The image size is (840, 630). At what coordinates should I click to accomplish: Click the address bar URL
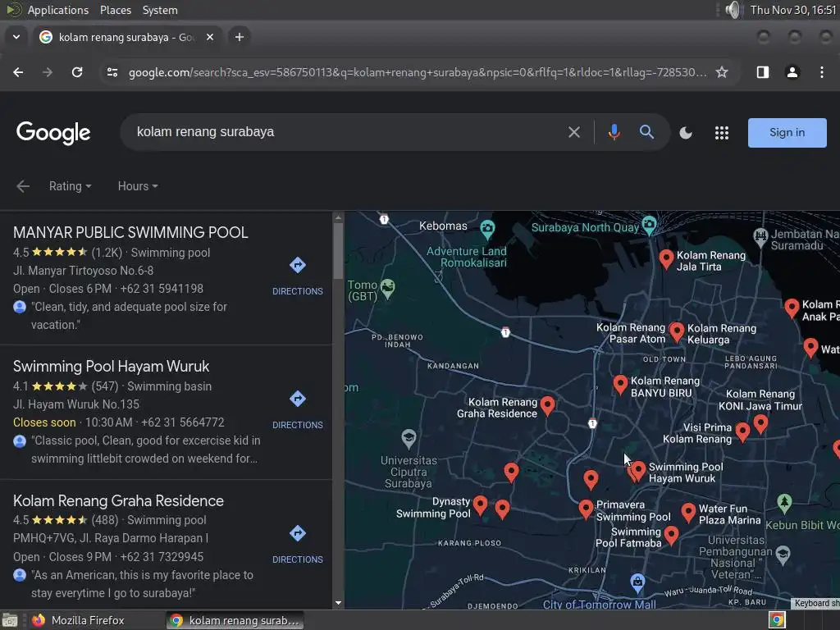tap(418, 72)
